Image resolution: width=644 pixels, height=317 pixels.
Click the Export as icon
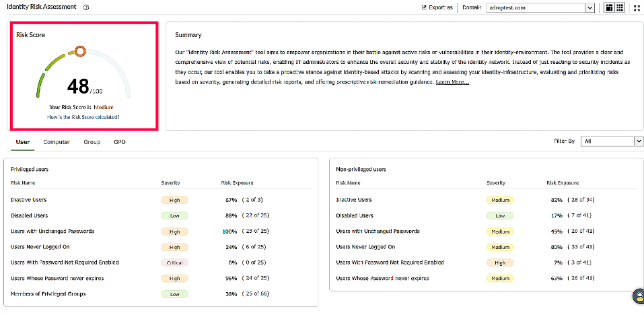click(x=424, y=8)
